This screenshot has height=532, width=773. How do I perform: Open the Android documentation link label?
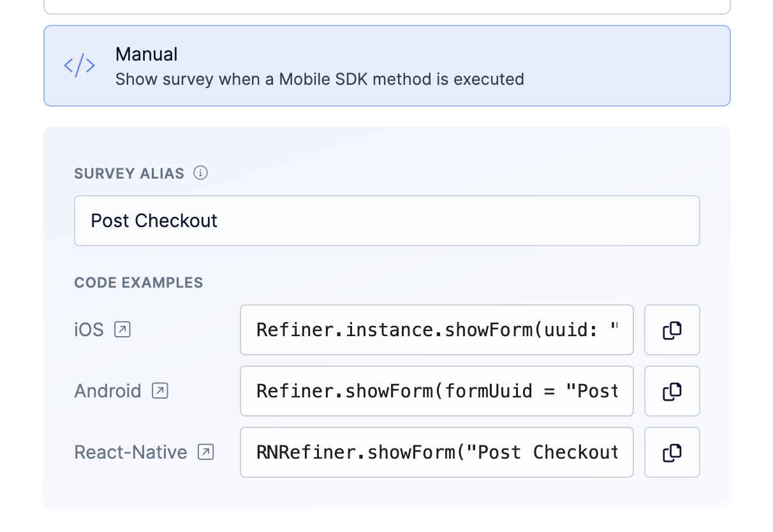[108, 391]
